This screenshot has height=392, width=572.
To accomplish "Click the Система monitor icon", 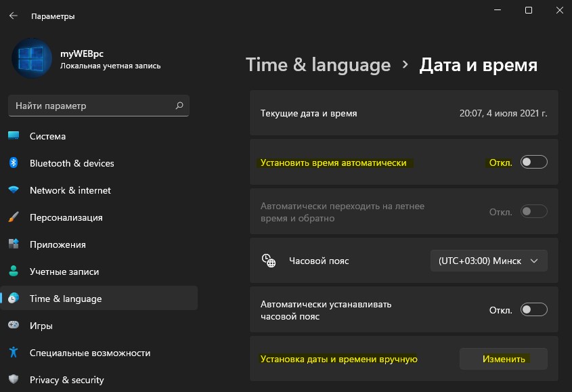I will pyautogui.click(x=14, y=136).
